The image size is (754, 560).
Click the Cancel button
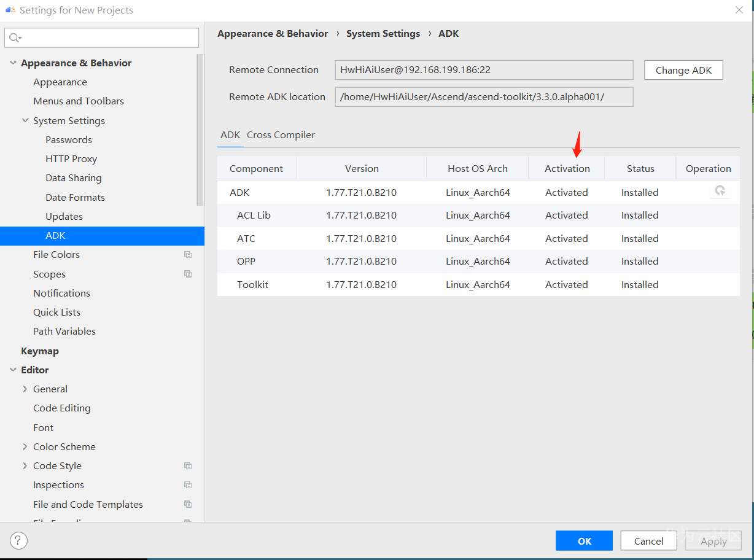tap(648, 541)
